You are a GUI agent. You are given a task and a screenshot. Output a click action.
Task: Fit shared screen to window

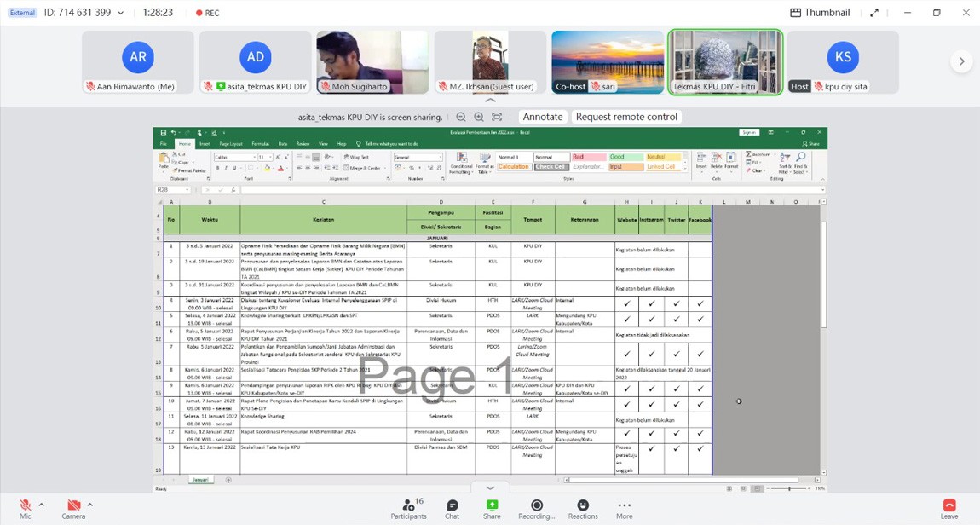(497, 117)
